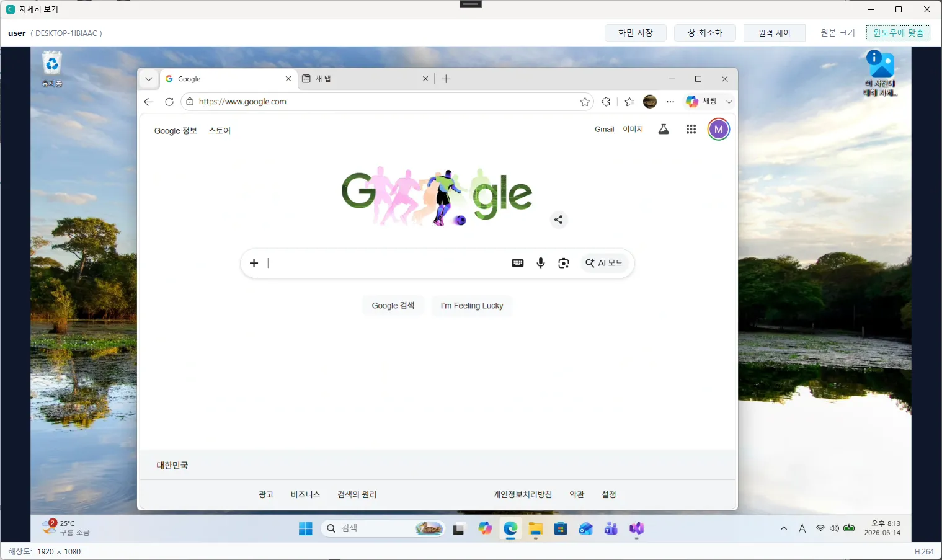Image resolution: width=942 pixels, height=560 pixels.
Task: Open weather widget showing 25°C
Action: pyautogui.click(x=66, y=528)
